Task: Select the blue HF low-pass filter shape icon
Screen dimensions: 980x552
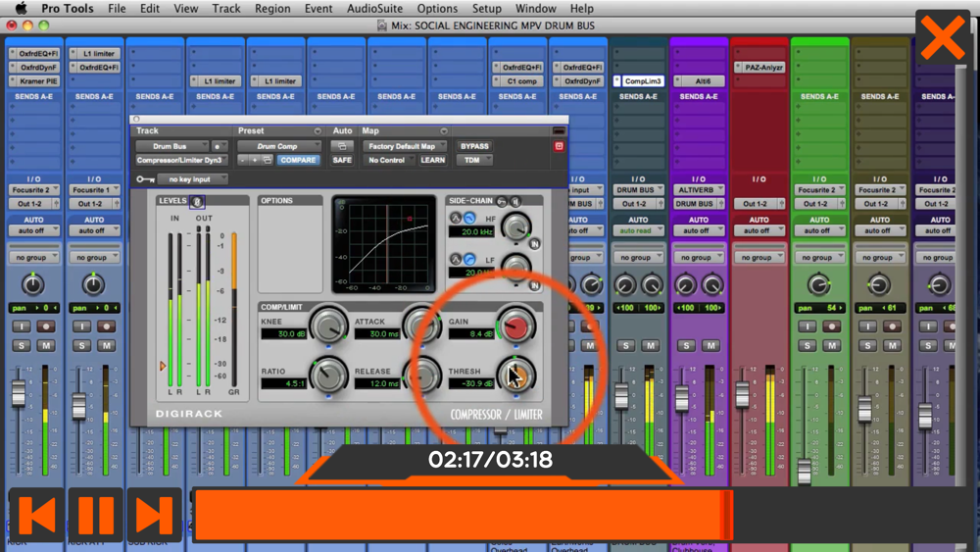Action: pyautogui.click(x=469, y=219)
